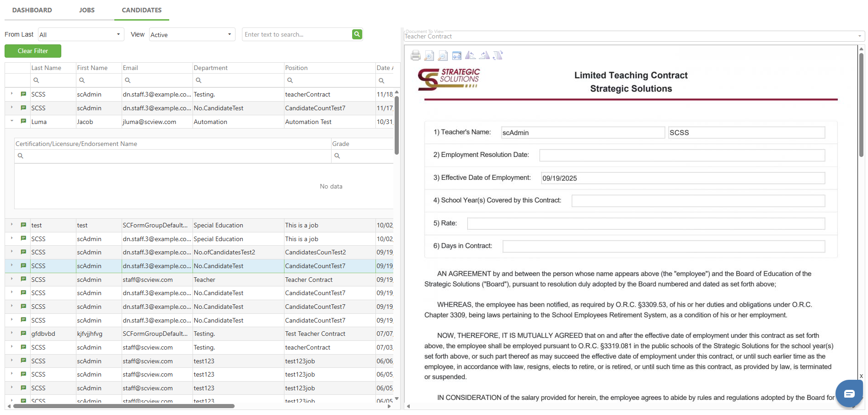Image resolution: width=868 pixels, height=415 pixels.
Task: Click the Effective Date of Employment field
Action: [x=683, y=178]
